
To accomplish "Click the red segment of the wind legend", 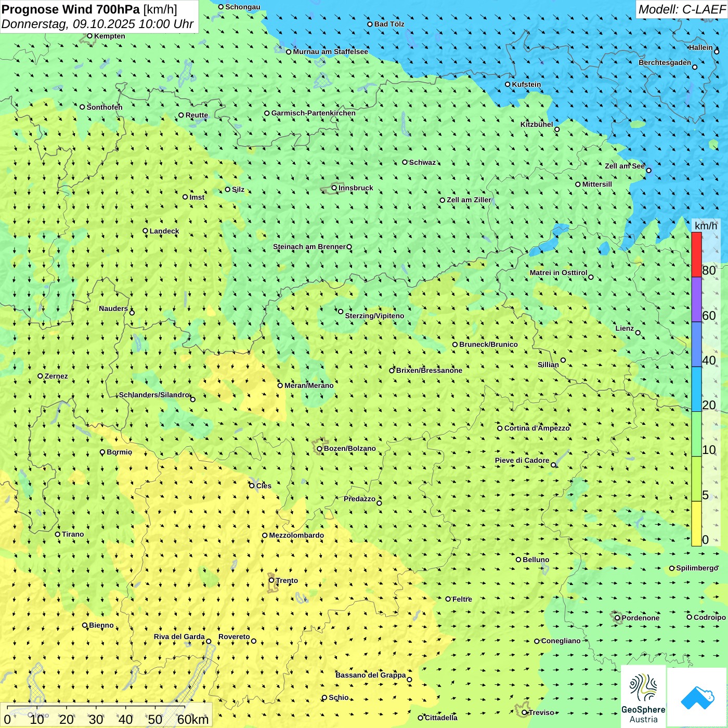I will pyautogui.click(x=696, y=254).
